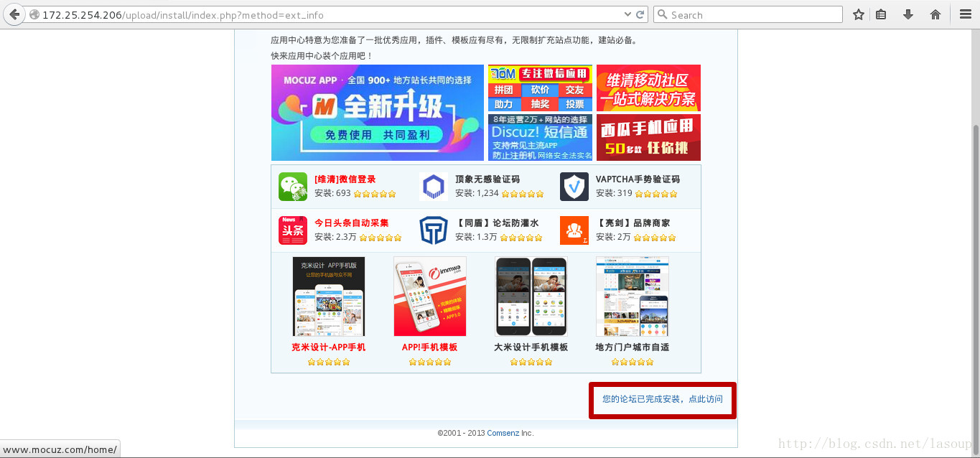This screenshot has width=980, height=458.
Task: Click the green WeChat login app icon
Action: (x=293, y=187)
